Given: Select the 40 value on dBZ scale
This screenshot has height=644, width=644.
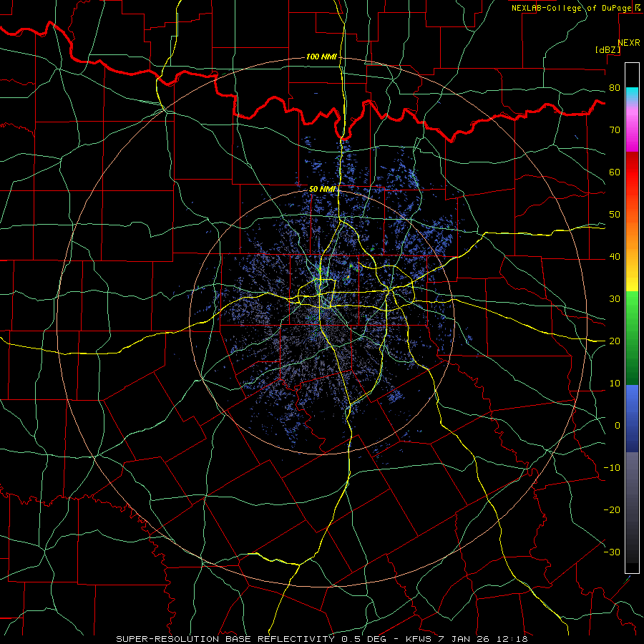Looking at the screenshot, I should click(x=615, y=257).
